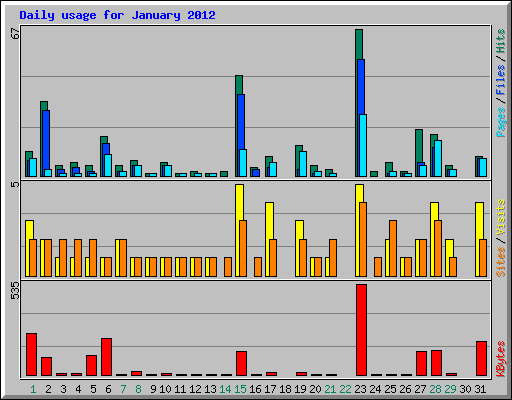Select day 7 label on the x-axis
Image resolution: width=512 pixels, height=400 pixels.
coord(123,389)
